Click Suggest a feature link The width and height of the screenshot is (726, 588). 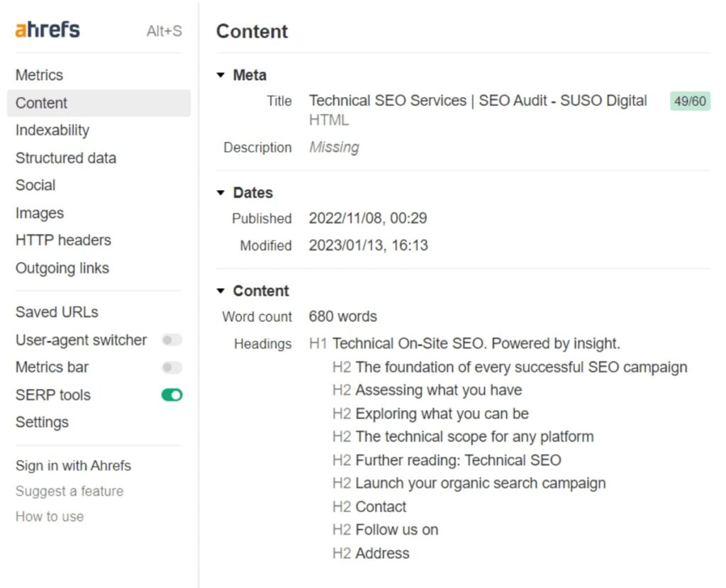pos(69,491)
